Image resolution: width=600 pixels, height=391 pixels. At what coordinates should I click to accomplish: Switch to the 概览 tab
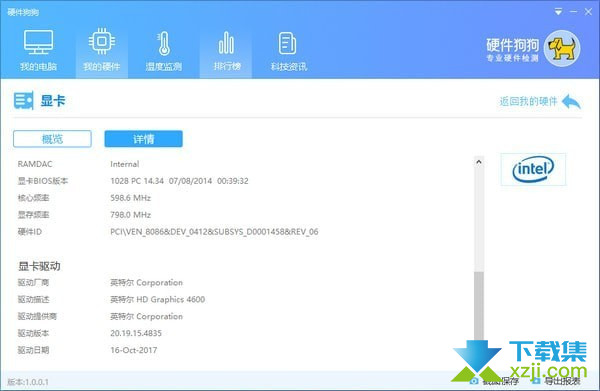click(52, 138)
